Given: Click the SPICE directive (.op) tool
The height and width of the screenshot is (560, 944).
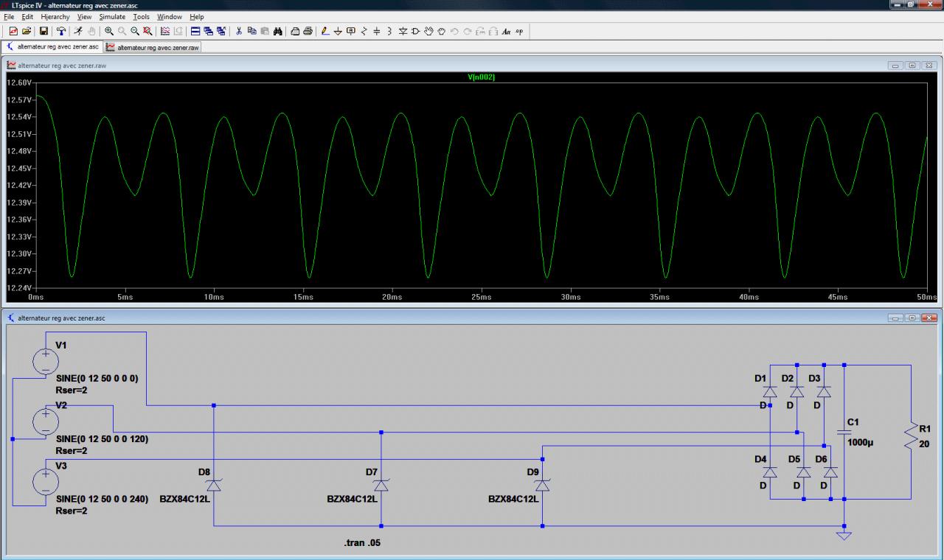Looking at the screenshot, I should point(519,31).
